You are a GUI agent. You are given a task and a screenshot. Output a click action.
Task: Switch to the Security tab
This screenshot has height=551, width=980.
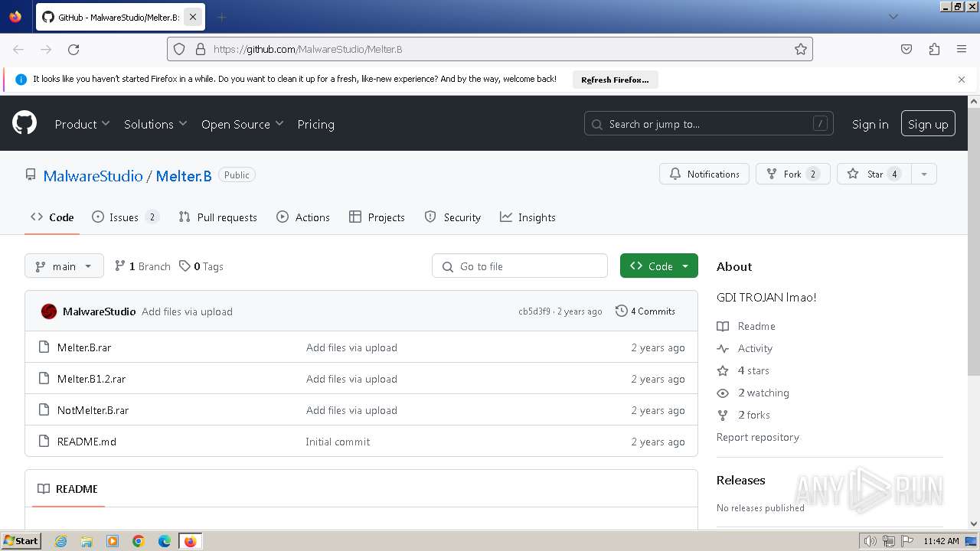tap(452, 217)
